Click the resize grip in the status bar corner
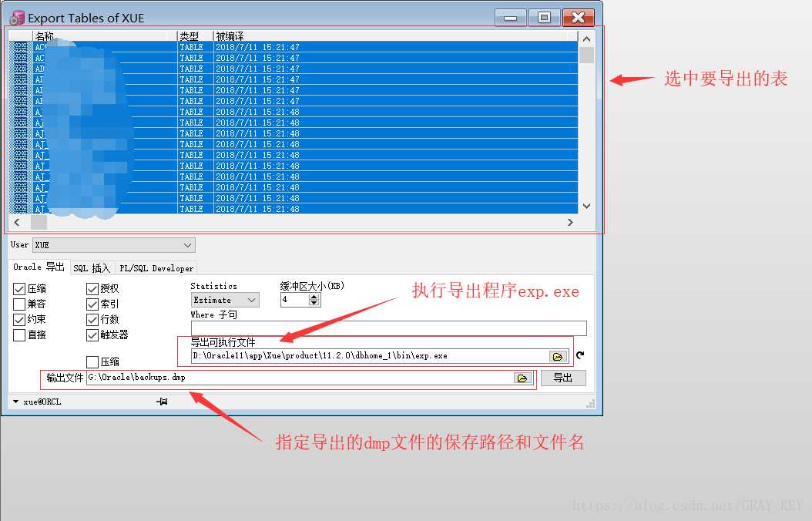The image size is (812, 521). [x=590, y=404]
